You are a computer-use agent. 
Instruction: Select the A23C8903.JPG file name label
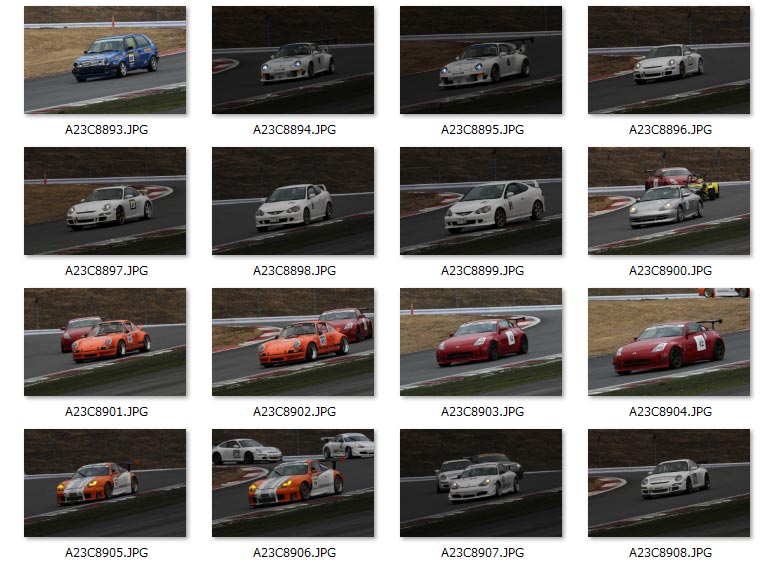coord(483,412)
